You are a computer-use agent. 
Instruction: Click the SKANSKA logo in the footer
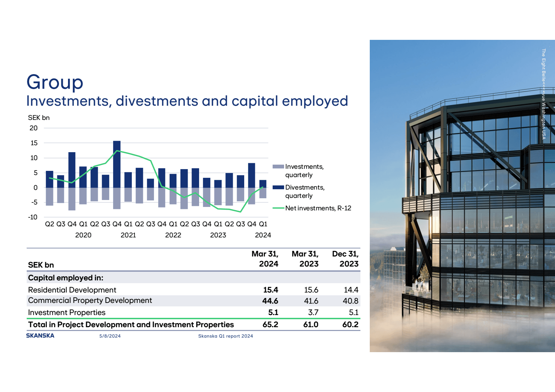click(40, 336)
